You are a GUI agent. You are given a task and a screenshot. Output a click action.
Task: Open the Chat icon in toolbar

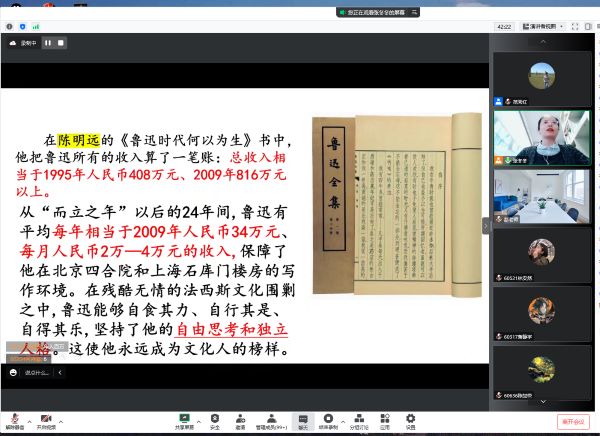click(301, 417)
